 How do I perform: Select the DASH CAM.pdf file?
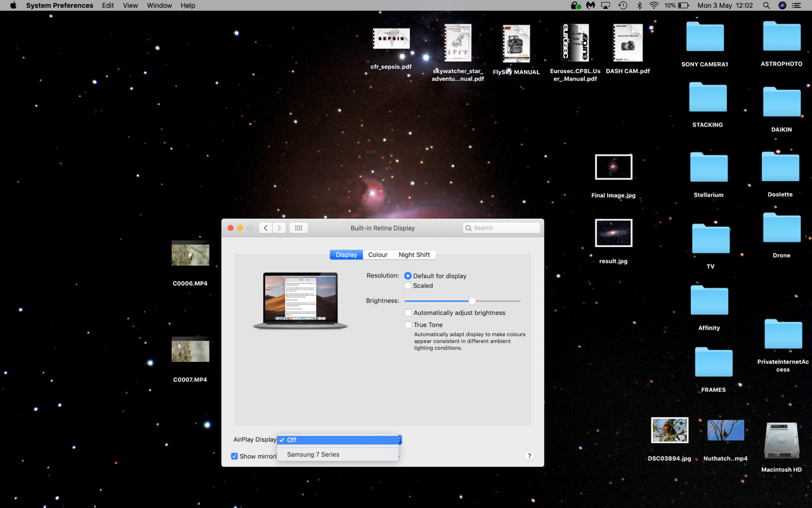(628, 43)
